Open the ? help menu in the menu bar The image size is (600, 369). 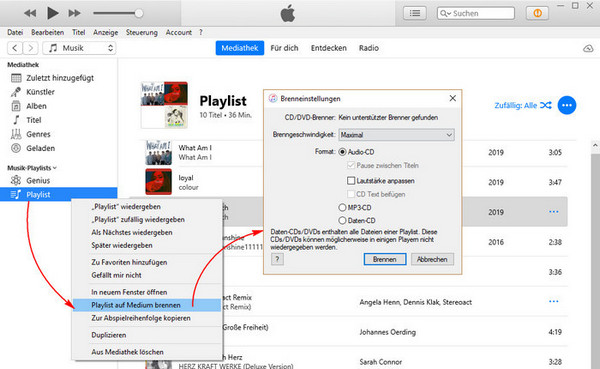(201, 33)
